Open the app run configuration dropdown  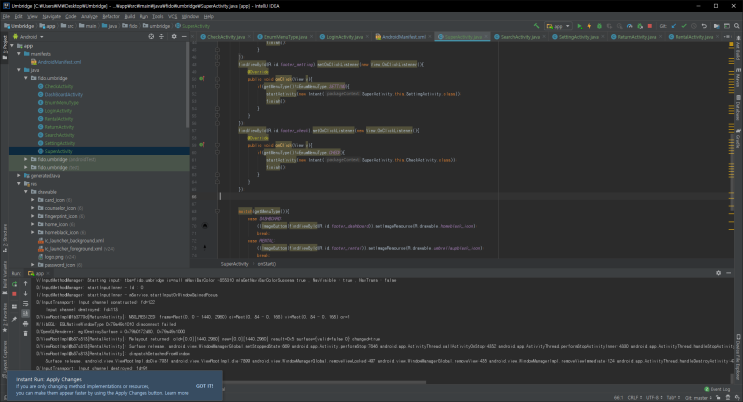click(558, 26)
